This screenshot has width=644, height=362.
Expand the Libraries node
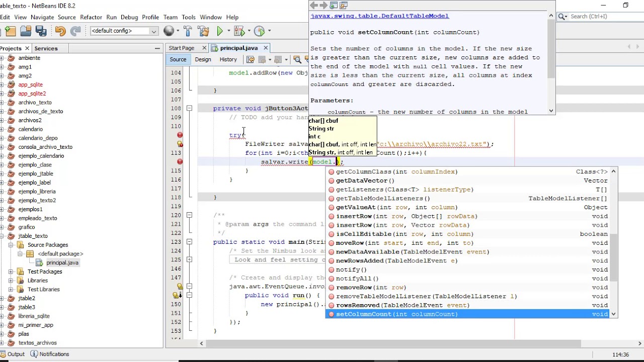(x=11, y=281)
